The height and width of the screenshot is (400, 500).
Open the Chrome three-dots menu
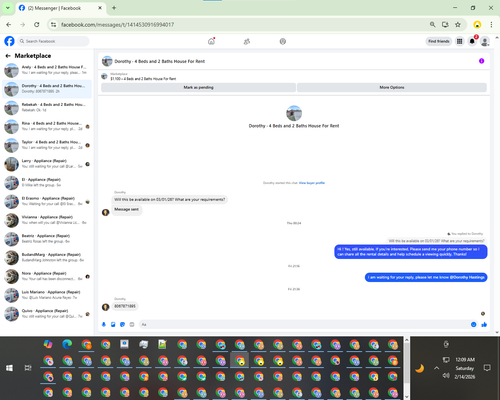[x=491, y=24]
